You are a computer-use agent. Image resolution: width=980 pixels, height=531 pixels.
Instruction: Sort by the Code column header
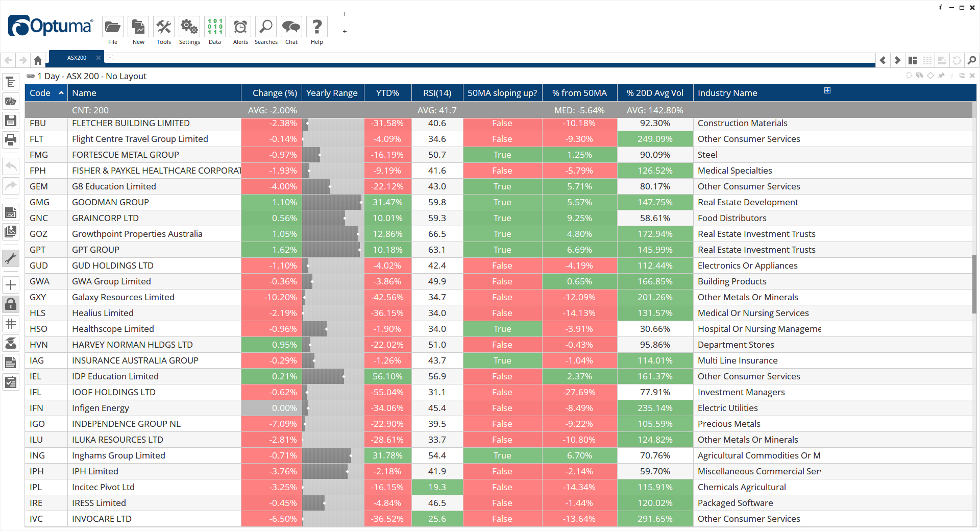point(46,93)
